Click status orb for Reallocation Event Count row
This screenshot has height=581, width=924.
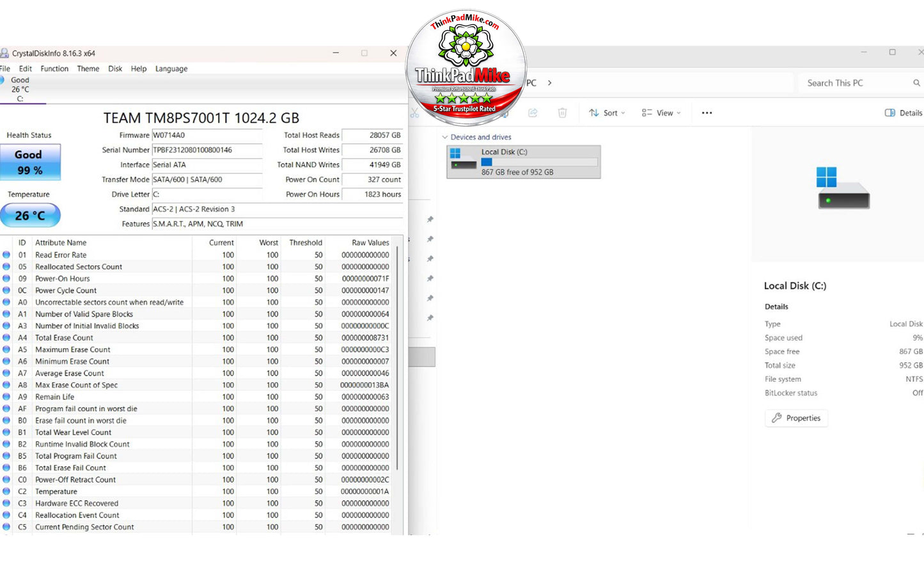pos(6,515)
